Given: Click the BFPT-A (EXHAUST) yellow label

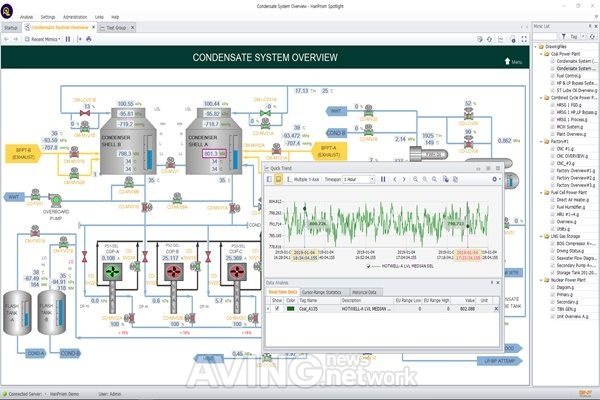Looking at the screenshot, I should (329, 152).
